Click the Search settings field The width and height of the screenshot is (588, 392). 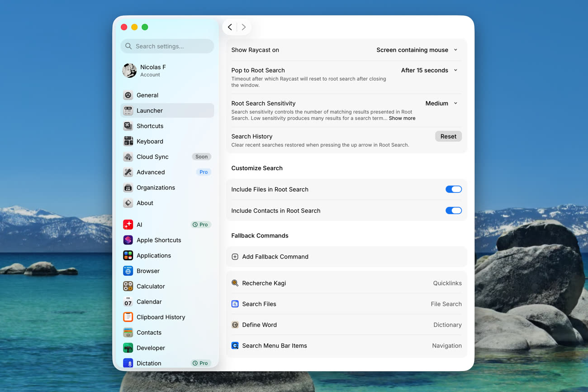tap(167, 46)
